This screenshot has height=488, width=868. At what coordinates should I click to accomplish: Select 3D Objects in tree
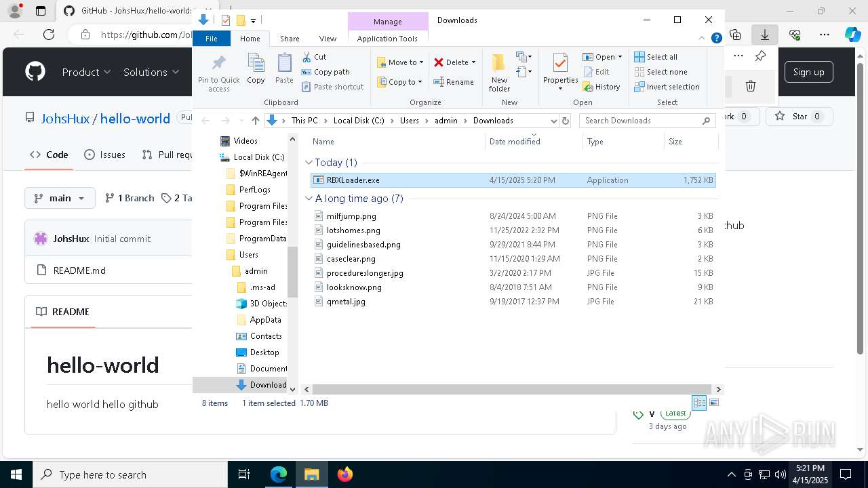[x=261, y=304]
